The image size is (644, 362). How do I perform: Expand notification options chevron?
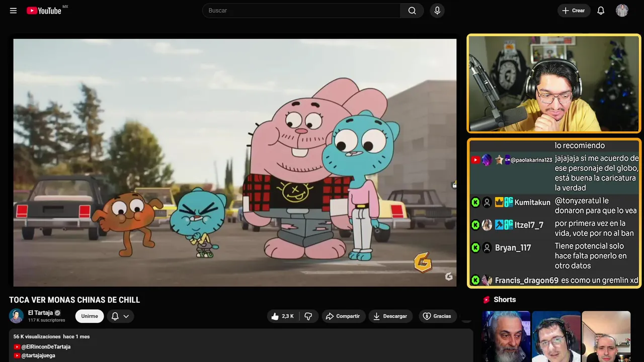coord(126,316)
